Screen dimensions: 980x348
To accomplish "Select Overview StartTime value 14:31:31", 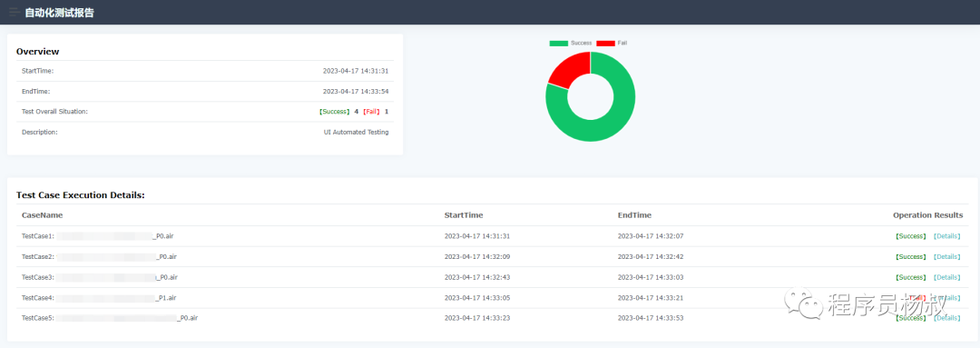I will [356, 71].
